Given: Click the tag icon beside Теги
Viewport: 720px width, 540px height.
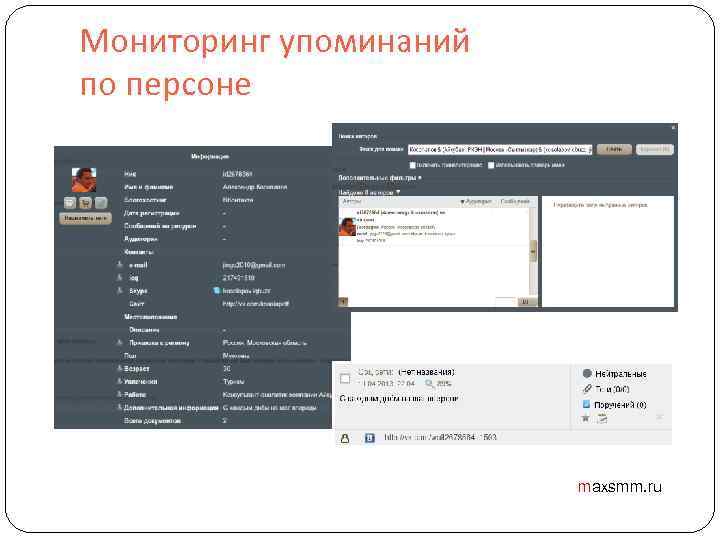Looking at the screenshot, I should [587, 389].
